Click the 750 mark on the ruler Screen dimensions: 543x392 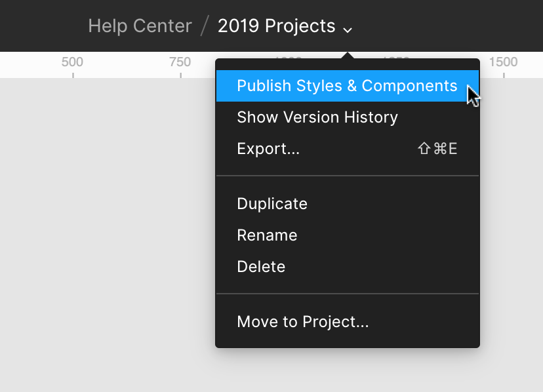pyautogui.click(x=180, y=63)
